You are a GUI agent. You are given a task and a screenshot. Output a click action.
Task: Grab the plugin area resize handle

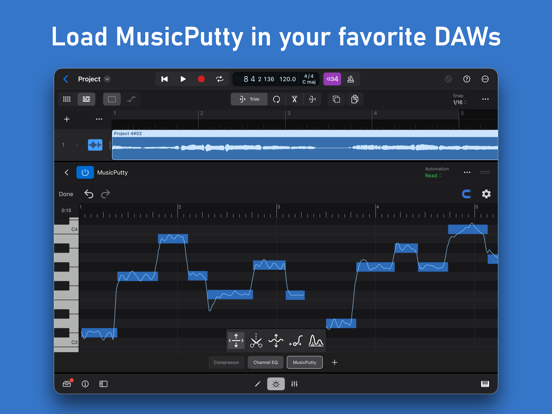[485, 172]
